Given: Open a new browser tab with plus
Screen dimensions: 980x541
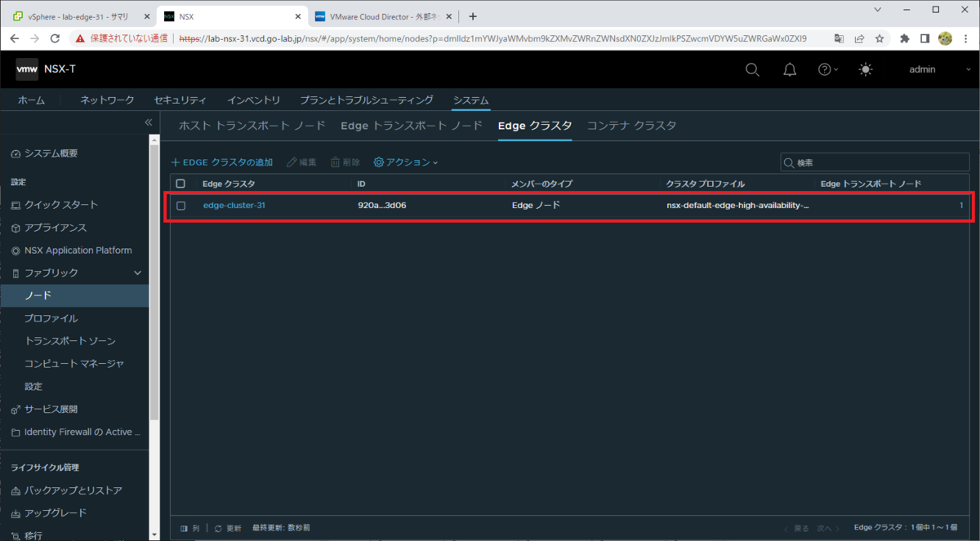Looking at the screenshot, I should pos(473,16).
